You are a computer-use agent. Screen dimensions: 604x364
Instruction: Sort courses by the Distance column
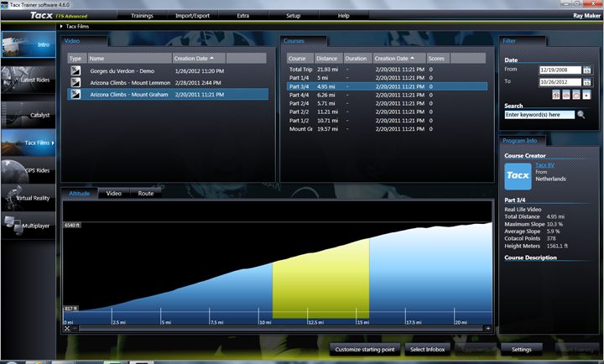click(328, 58)
